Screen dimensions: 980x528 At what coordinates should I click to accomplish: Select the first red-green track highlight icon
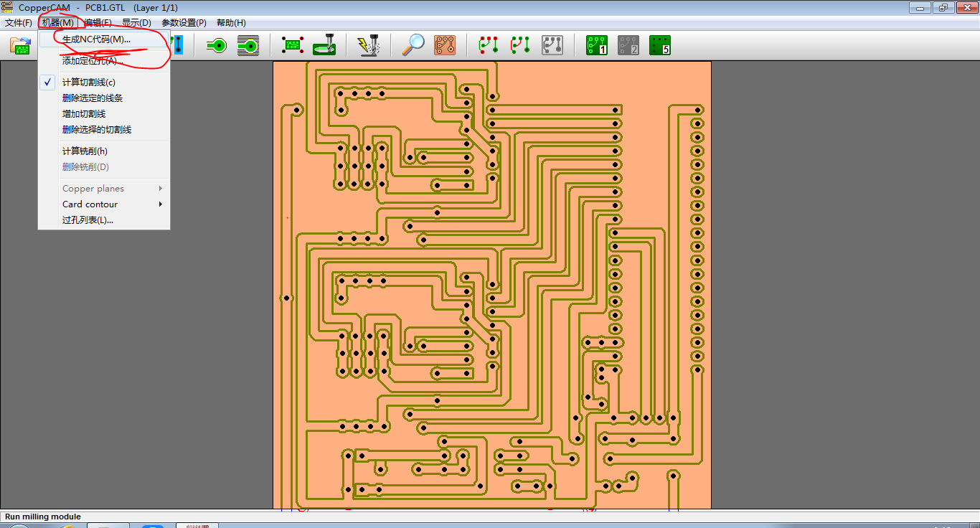(489, 46)
